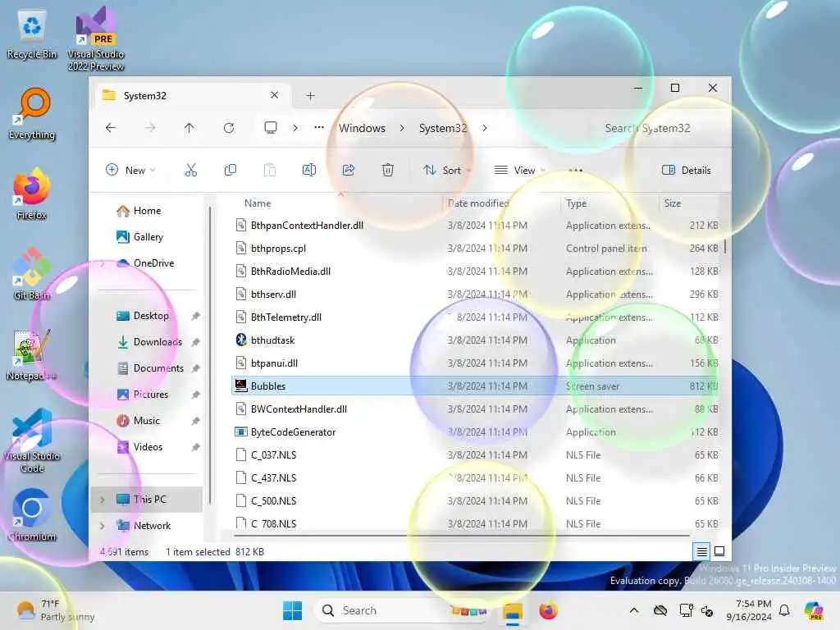The height and width of the screenshot is (630, 840).
Task: Click the Cut scissors icon
Action: coord(190,171)
